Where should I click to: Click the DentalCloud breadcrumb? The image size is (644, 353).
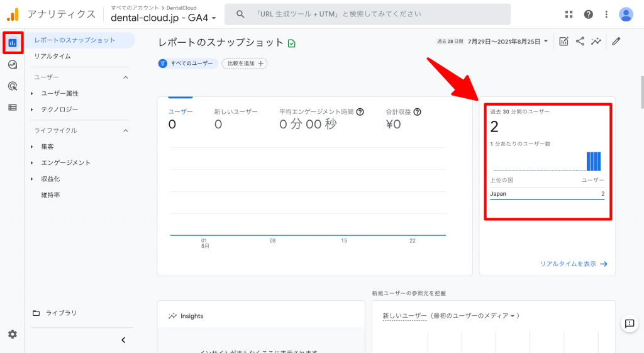coord(182,8)
